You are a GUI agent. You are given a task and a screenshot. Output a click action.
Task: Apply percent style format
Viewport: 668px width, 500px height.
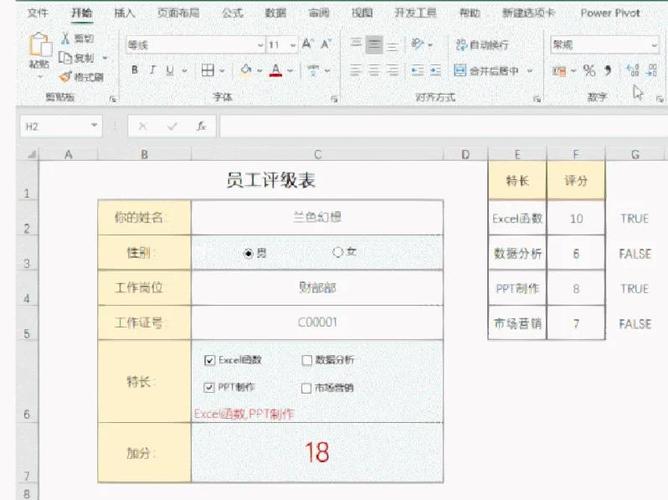[589, 70]
